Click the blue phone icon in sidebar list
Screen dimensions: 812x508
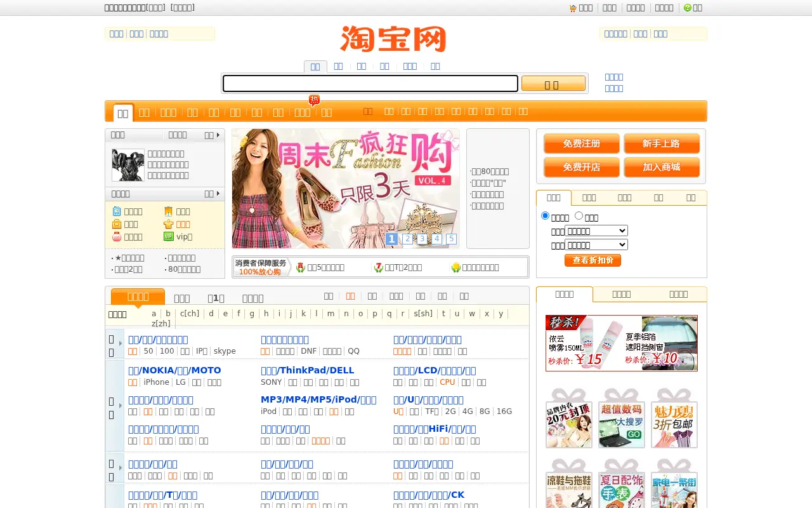pyautogui.click(x=117, y=211)
